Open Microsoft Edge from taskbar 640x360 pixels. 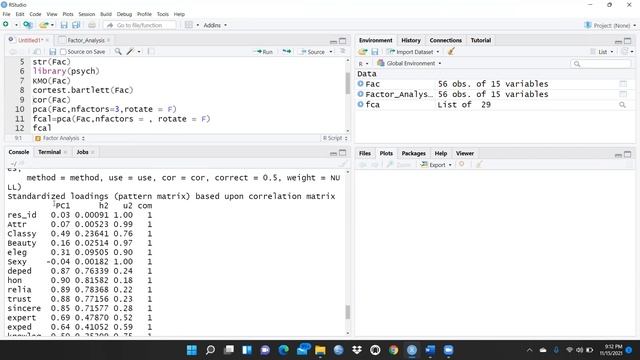(283, 350)
